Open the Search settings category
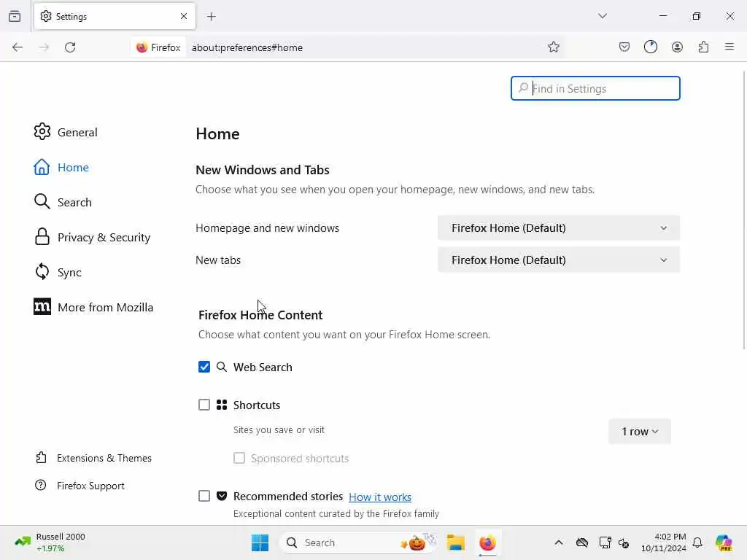Viewport: 747px width, 560px height. point(63,202)
